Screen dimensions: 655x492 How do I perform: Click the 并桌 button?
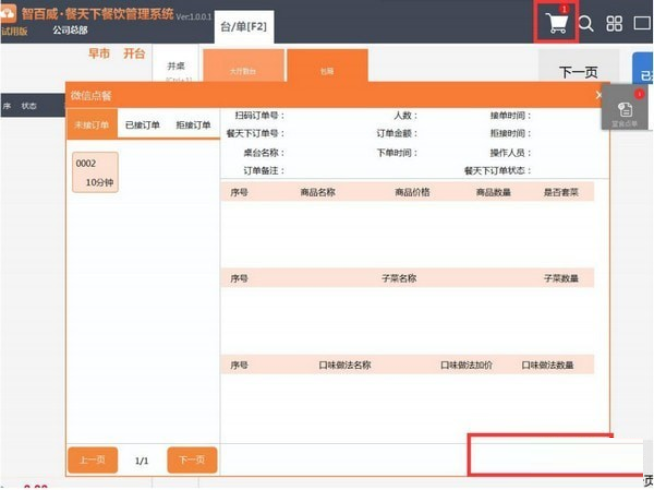point(176,66)
